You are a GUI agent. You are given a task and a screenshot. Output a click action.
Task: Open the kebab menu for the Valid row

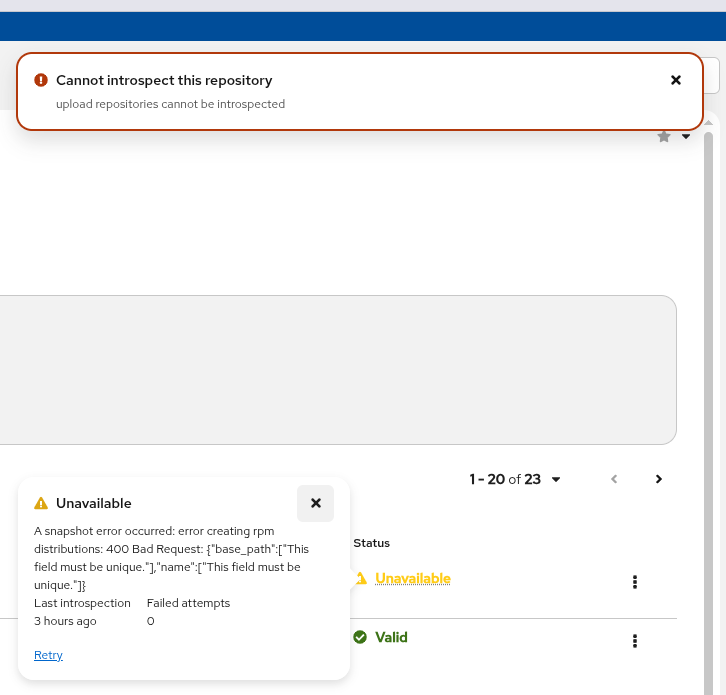(x=635, y=641)
